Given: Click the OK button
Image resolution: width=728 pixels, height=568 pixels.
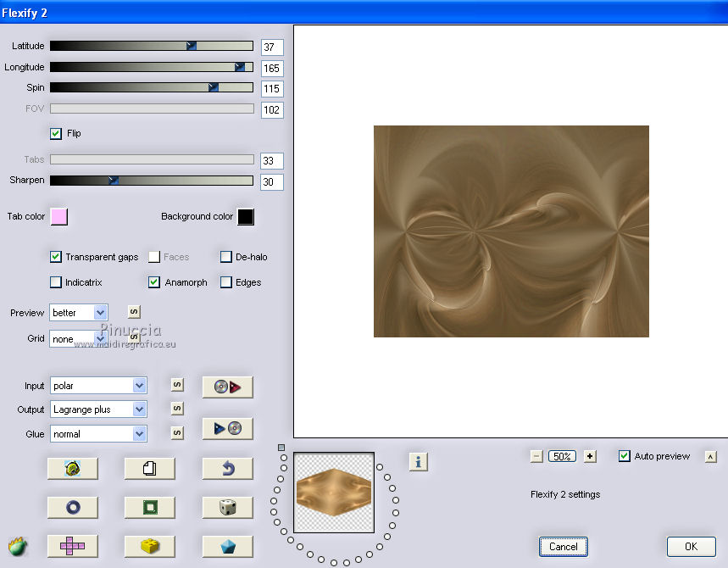Looking at the screenshot, I should coord(691,547).
